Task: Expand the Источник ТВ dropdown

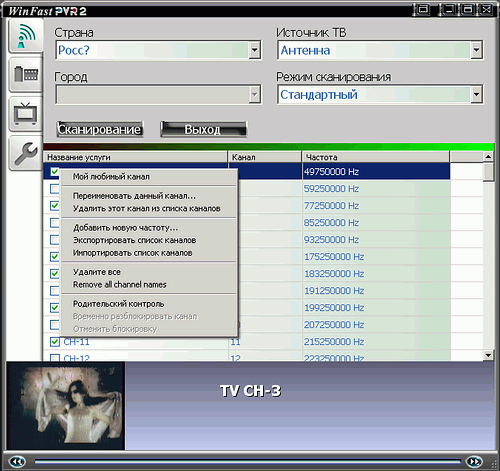Action: pyautogui.click(x=477, y=50)
